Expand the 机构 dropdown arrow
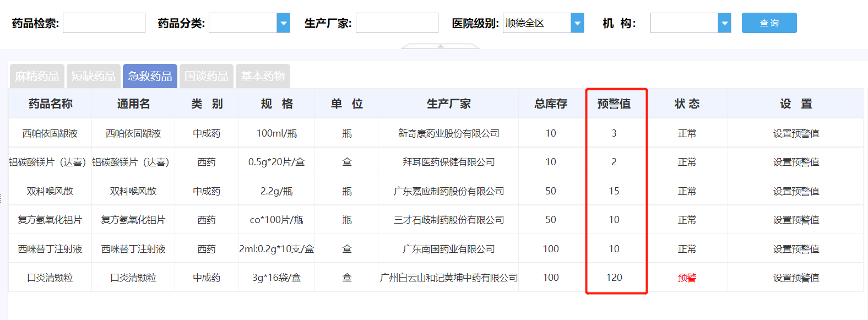 (x=724, y=23)
